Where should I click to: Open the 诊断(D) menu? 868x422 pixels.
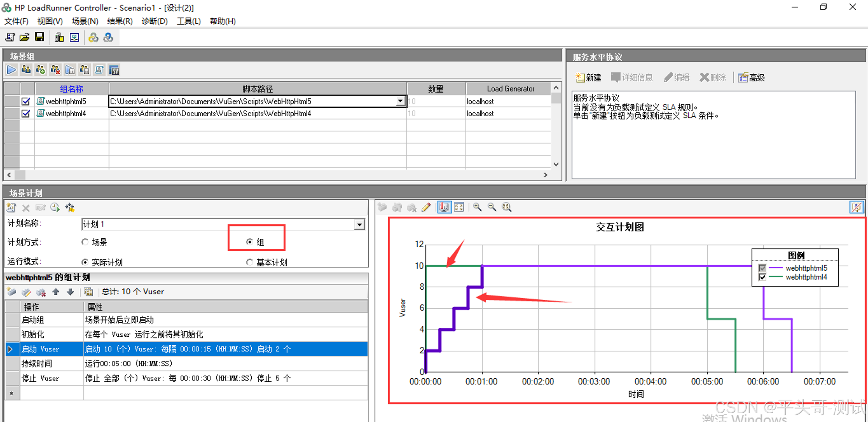tap(154, 21)
